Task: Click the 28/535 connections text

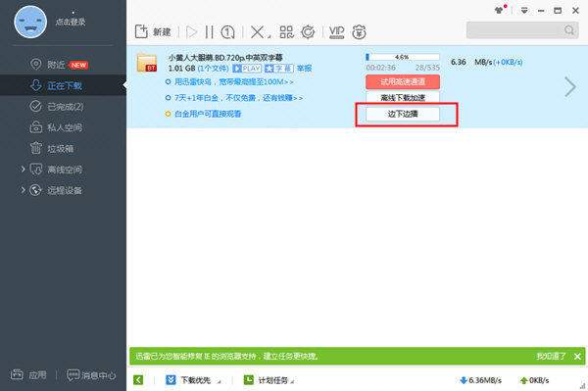Action: coord(427,68)
